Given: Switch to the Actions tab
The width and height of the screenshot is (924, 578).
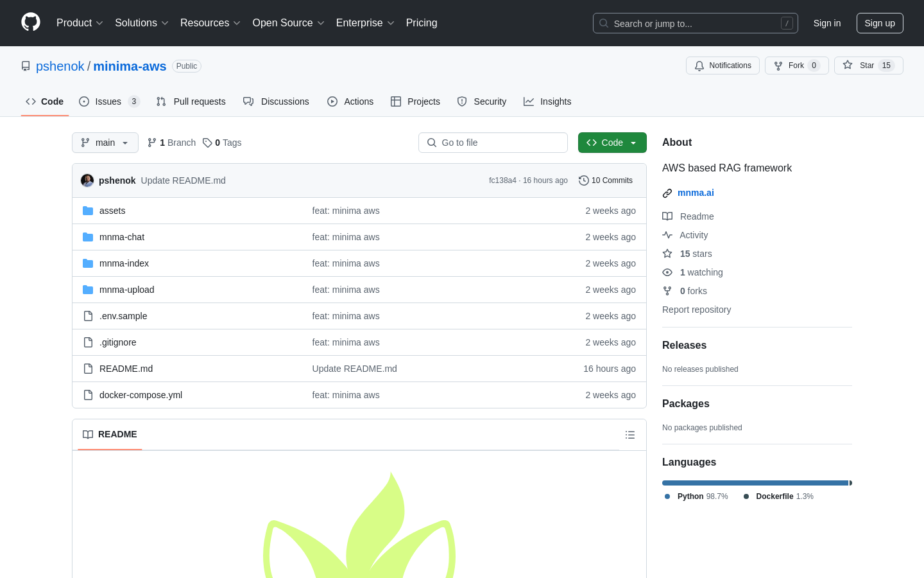Looking at the screenshot, I should pos(350,101).
